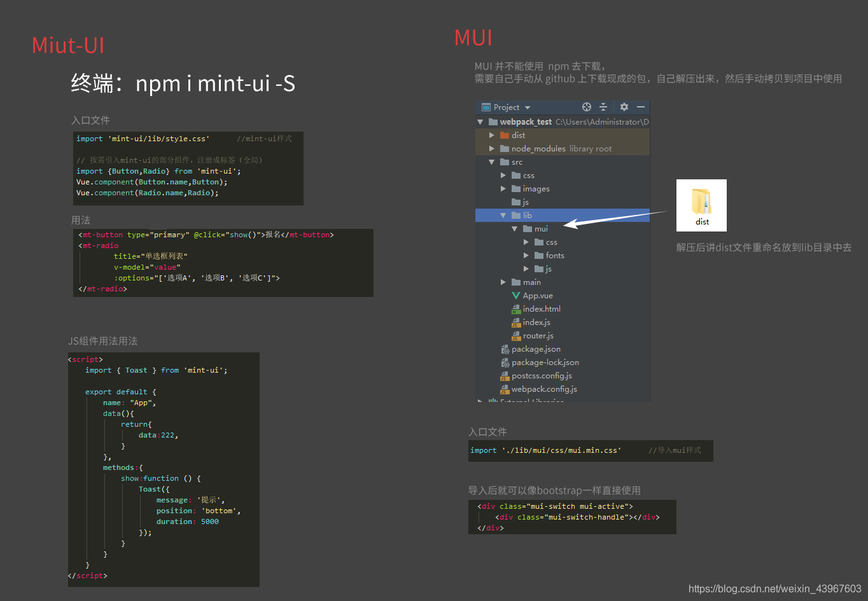Hide the Project panel with minus icon
Screen dimensions: 868x601
641,107
